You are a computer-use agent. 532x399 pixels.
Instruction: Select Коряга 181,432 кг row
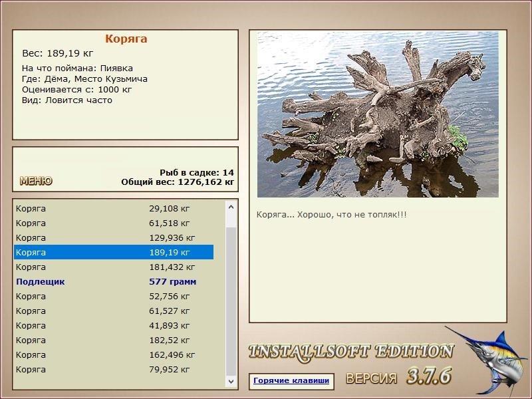click(x=114, y=267)
